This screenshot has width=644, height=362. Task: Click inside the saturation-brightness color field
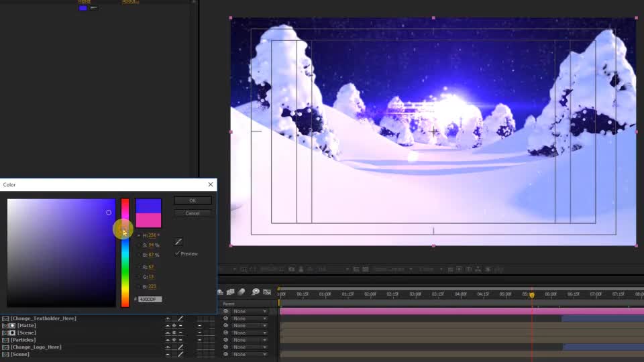(61, 253)
